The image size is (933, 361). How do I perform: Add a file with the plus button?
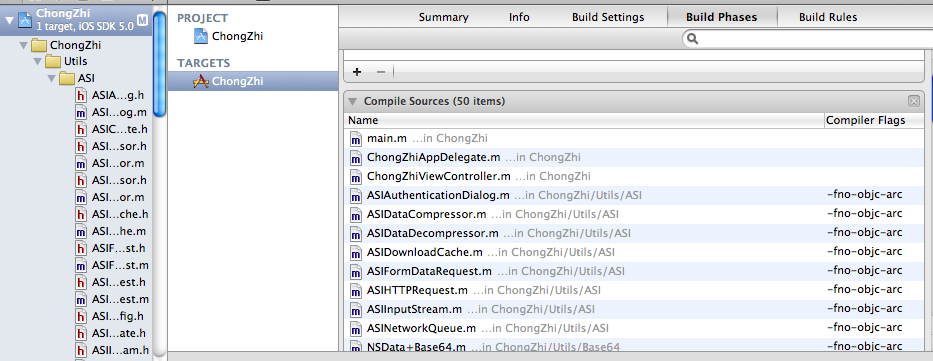[x=357, y=72]
